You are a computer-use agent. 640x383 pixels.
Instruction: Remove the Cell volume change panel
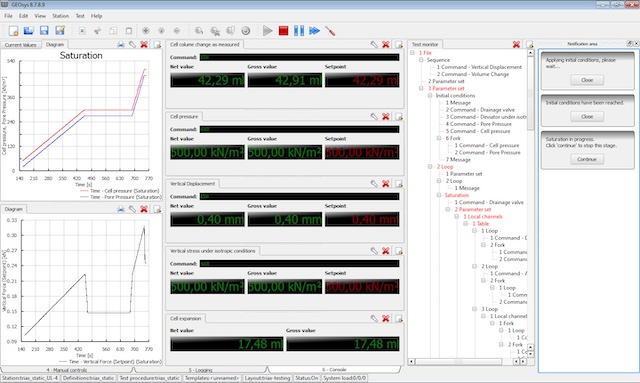coord(386,45)
